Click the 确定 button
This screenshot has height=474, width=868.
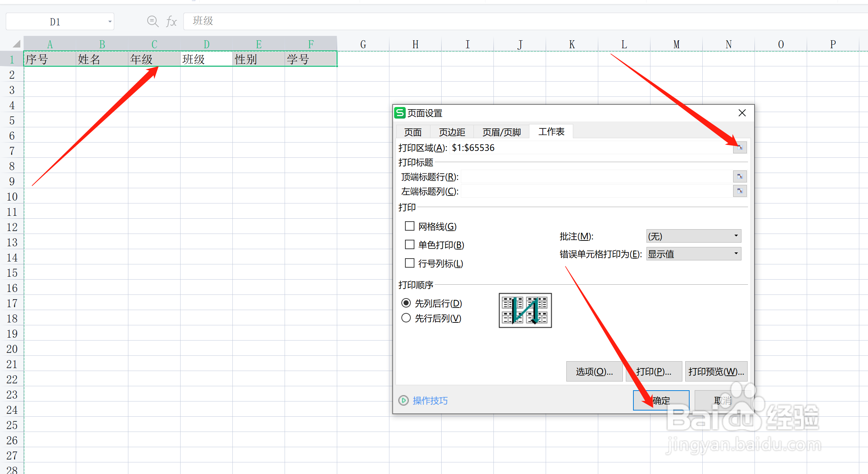click(x=661, y=400)
